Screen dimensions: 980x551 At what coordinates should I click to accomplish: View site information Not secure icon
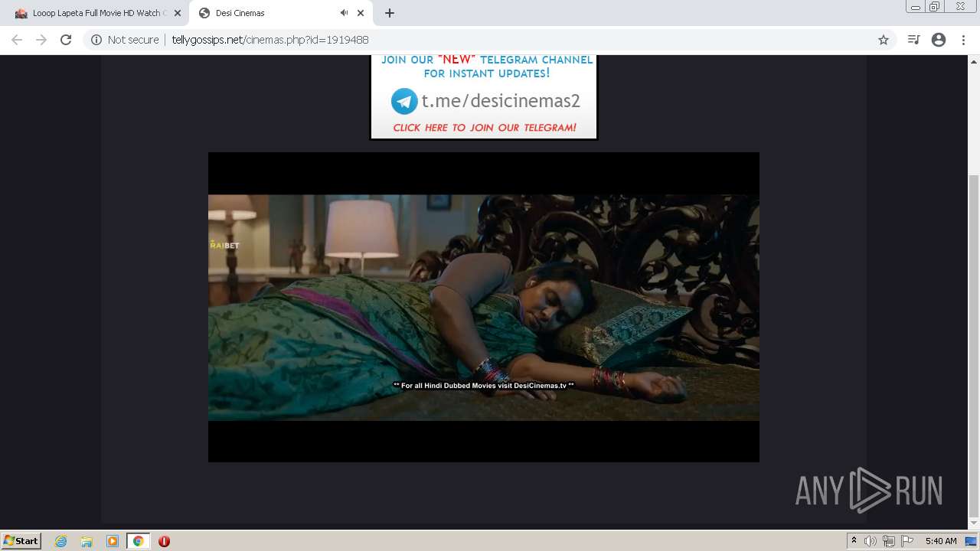[96, 40]
